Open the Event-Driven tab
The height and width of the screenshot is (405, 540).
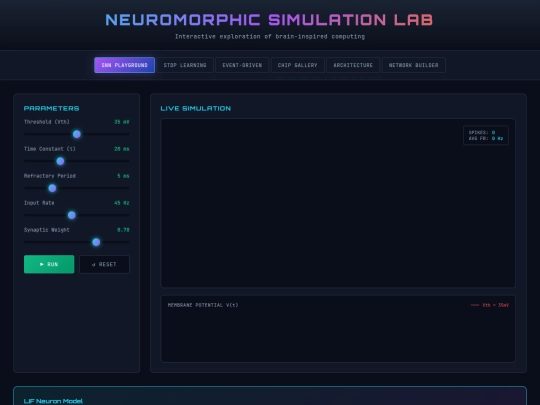(242, 65)
